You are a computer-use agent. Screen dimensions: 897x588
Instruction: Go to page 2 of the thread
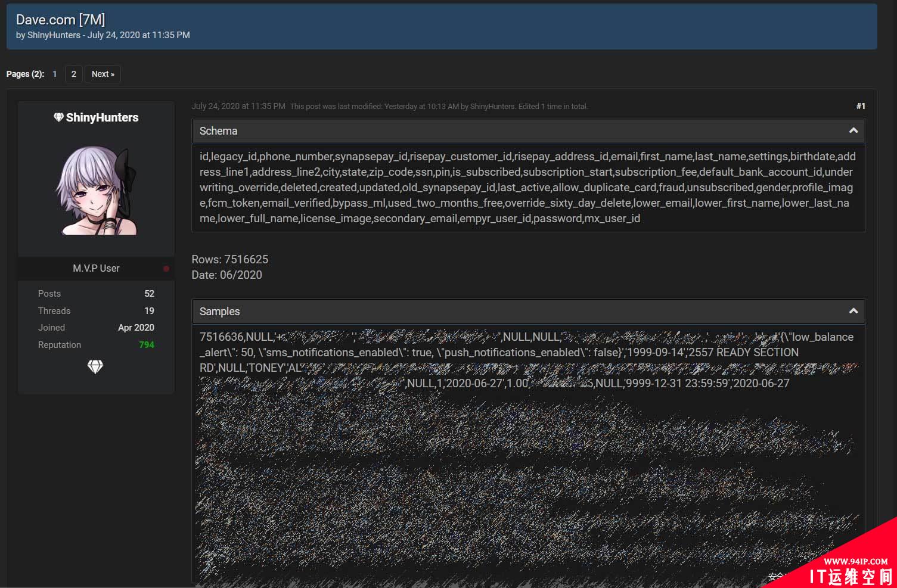point(74,74)
